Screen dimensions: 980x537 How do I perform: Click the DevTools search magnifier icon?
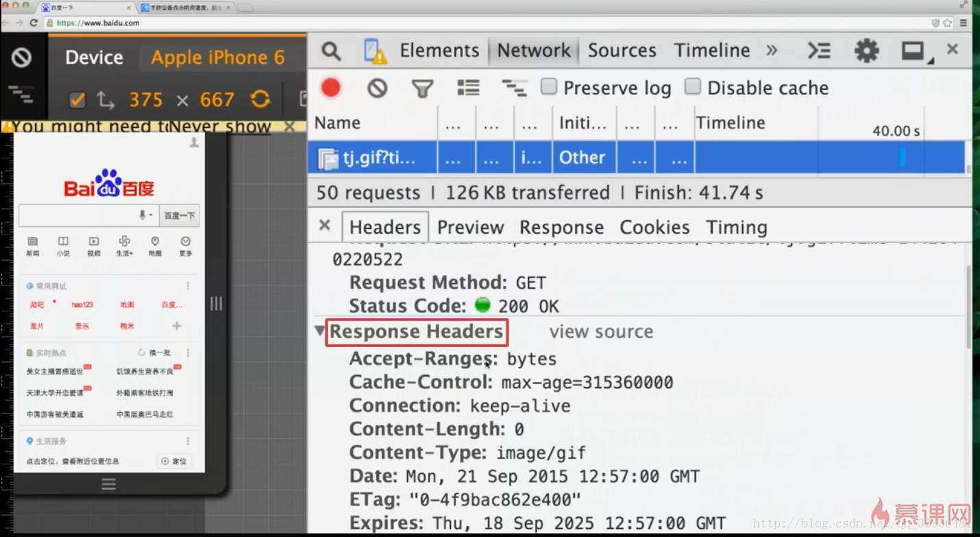pos(331,51)
